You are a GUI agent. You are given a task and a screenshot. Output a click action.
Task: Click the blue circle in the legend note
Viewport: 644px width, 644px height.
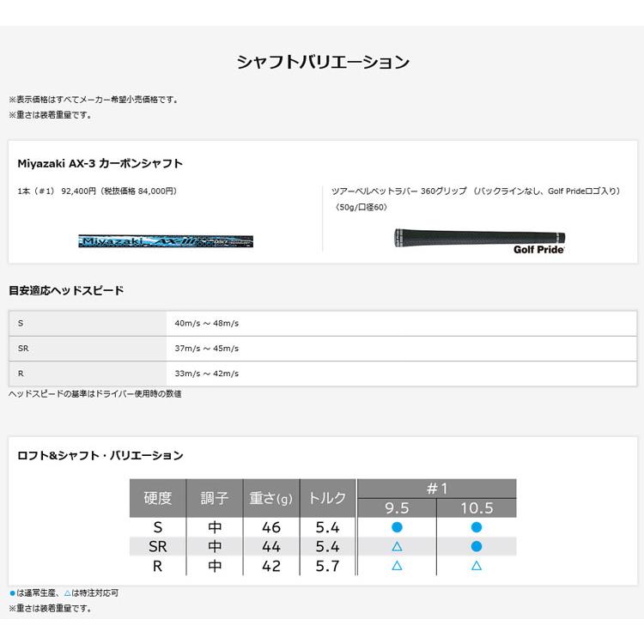coord(12,593)
